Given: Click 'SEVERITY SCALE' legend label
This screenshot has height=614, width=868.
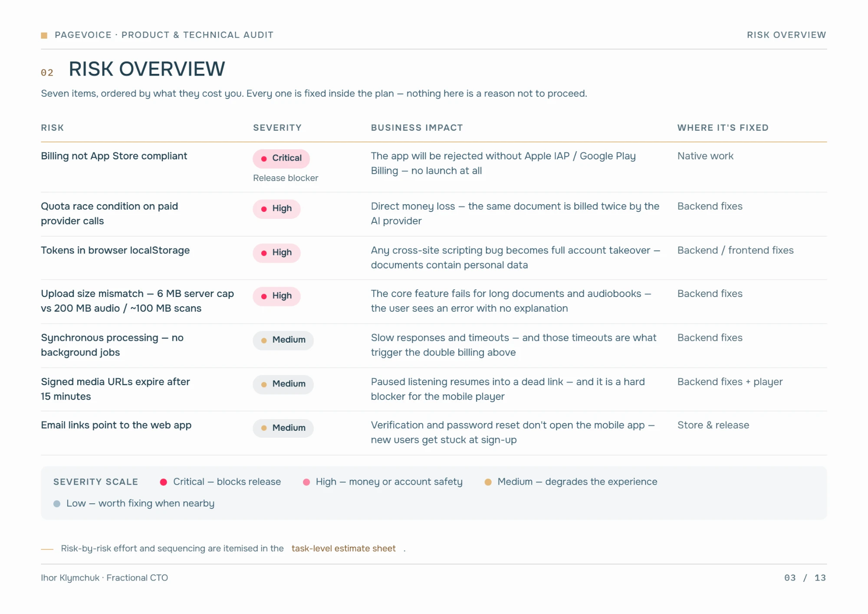Looking at the screenshot, I should pos(95,482).
